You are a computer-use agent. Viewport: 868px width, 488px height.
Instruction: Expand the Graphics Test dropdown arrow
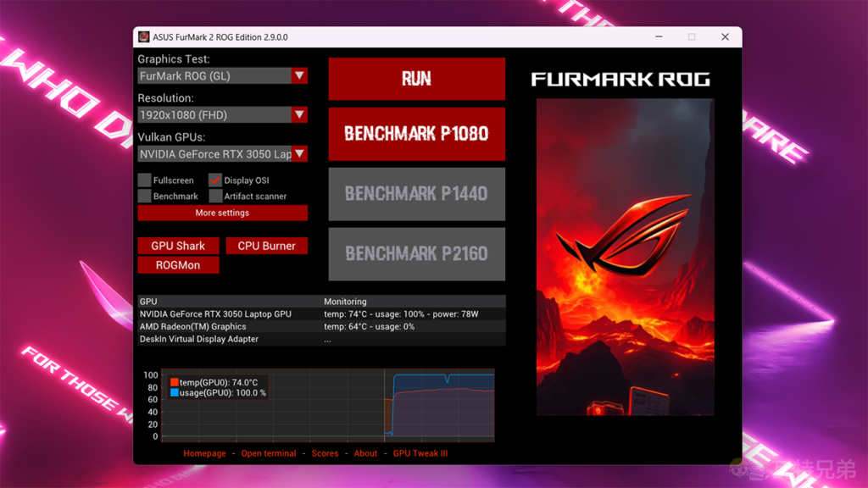pos(299,75)
